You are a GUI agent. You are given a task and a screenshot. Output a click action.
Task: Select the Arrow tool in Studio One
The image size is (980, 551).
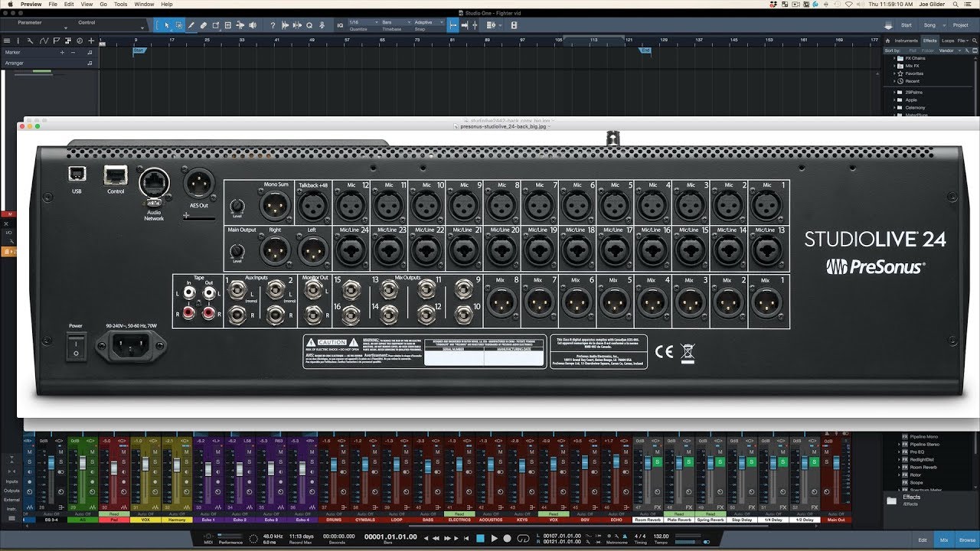167,25
